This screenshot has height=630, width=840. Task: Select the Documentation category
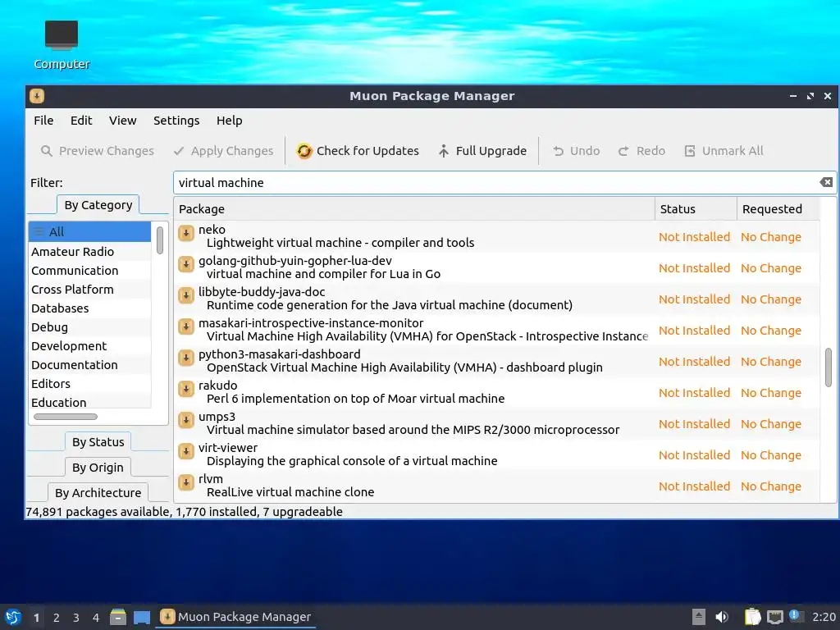click(x=89, y=365)
